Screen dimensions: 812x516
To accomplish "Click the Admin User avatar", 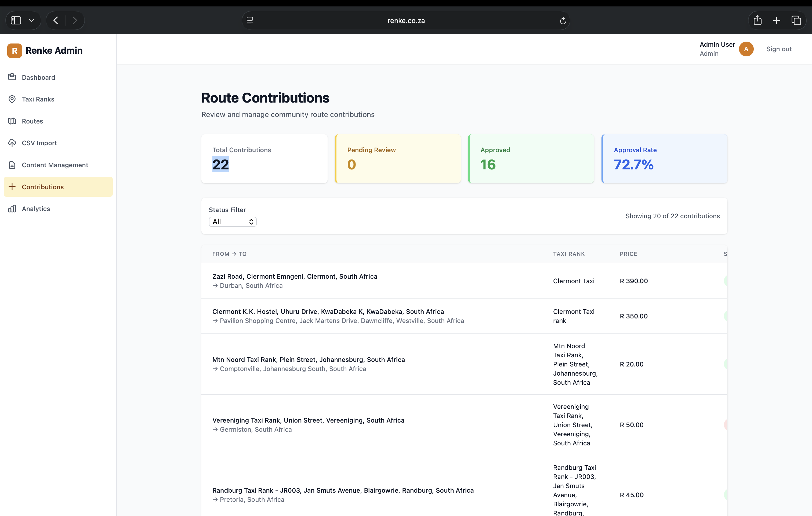I will tap(746, 49).
